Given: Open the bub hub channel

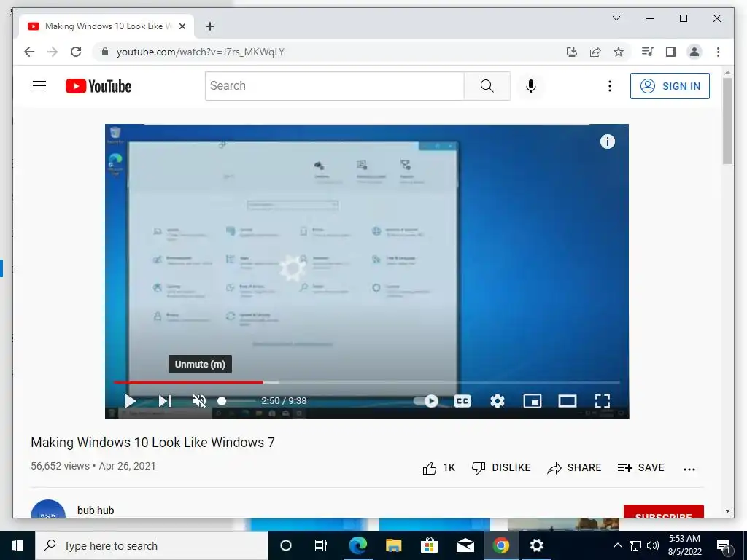Looking at the screenshot, I should pos(96,510).
